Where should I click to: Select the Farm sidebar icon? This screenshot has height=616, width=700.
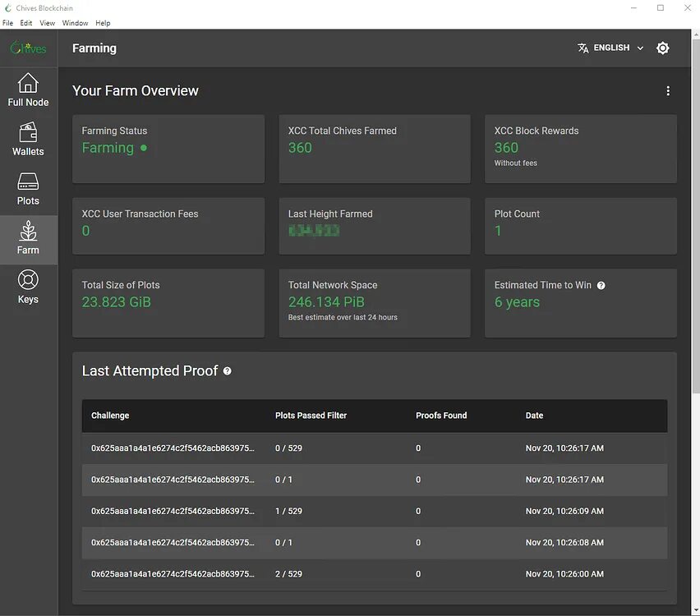[28, 232]
